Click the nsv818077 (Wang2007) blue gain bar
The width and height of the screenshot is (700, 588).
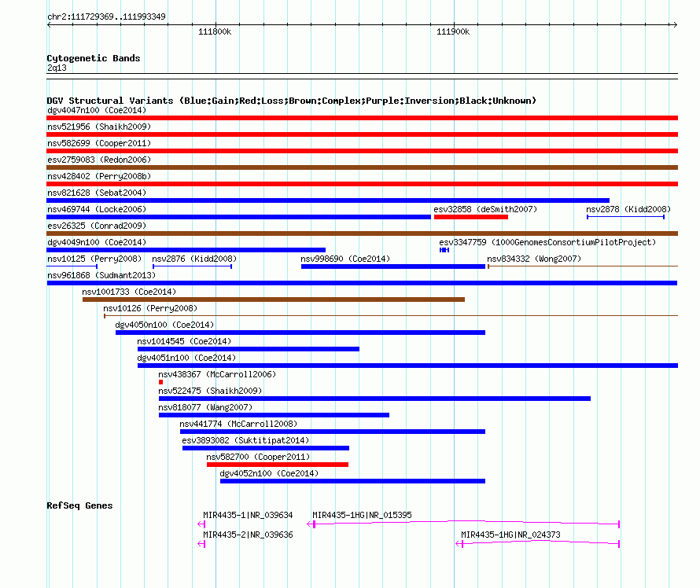tap(274, 415)
